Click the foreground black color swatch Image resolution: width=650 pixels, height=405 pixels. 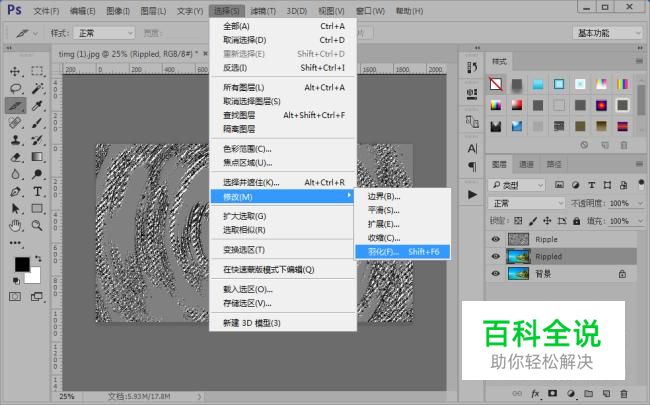[x=22, y=264]
